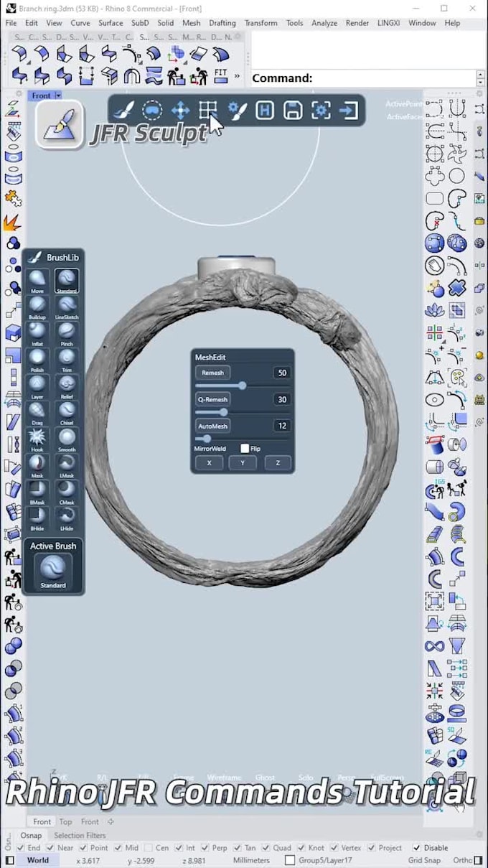Pick the Smooth brush
The image size is (488, 868).
click(x=67, y=439)
